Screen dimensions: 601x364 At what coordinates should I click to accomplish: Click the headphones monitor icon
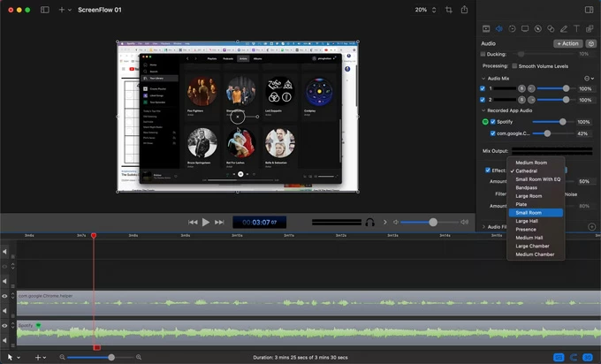click(370, 223)
